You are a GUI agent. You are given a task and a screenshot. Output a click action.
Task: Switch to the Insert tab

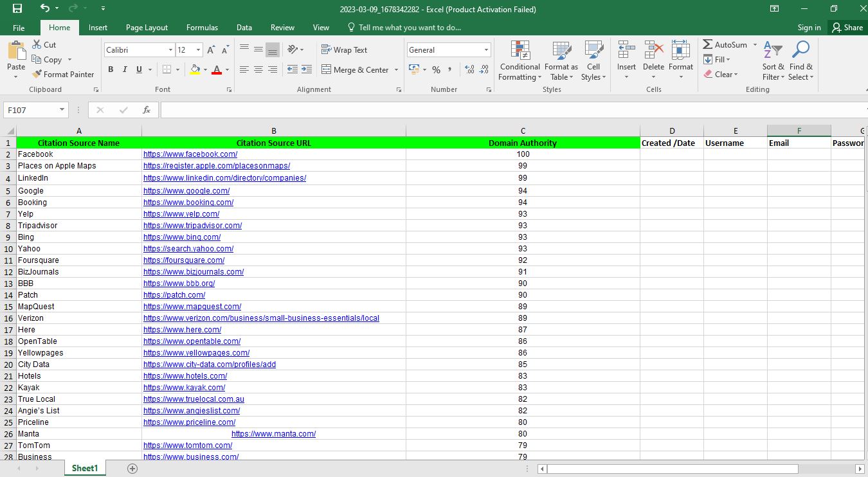pyautogui.click(x=98, y=28)
